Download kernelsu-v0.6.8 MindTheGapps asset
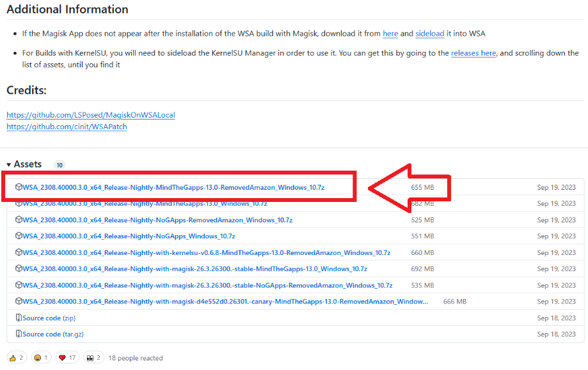 click(x=206, y=253)
